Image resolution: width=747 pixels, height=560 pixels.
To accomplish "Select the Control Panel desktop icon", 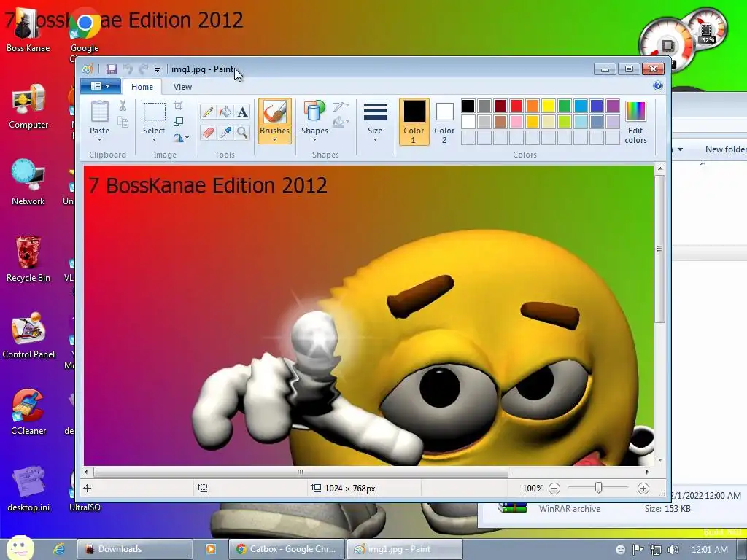I will tap(28, 335).
